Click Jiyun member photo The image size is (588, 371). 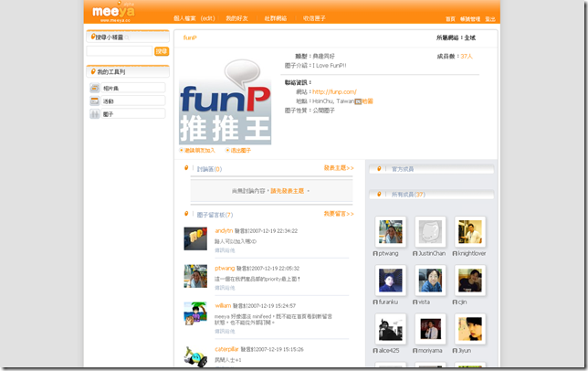470,329
